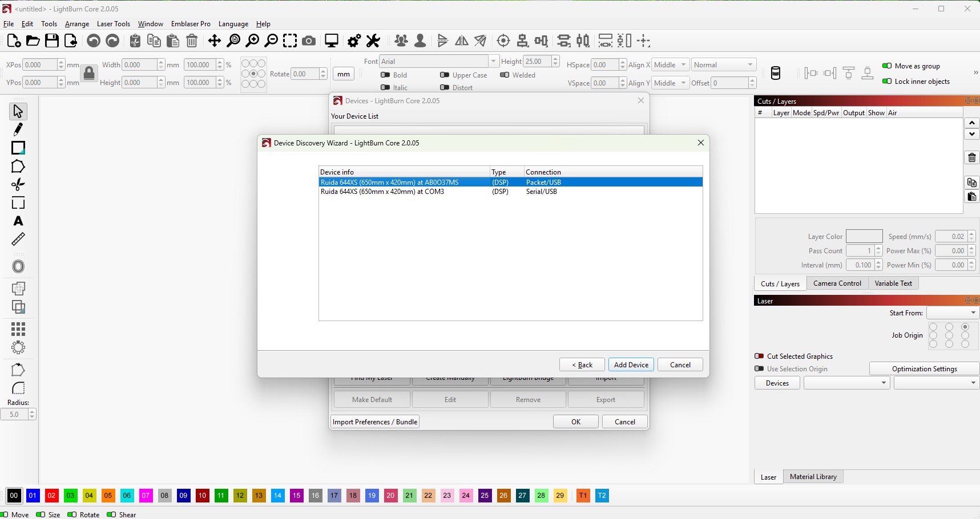Click the XPos input field
Screen dimensions: 980x519
point(40,65)
